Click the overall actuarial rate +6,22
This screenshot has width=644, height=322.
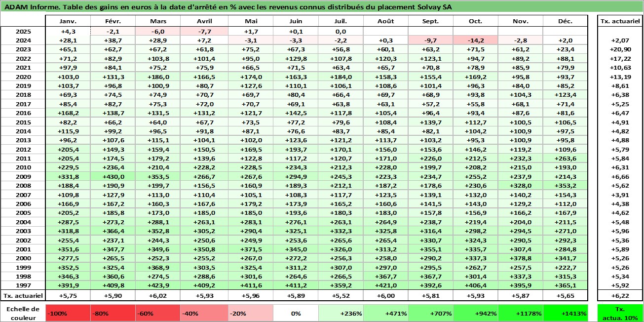pyautogui.click(x=620, y=295)
